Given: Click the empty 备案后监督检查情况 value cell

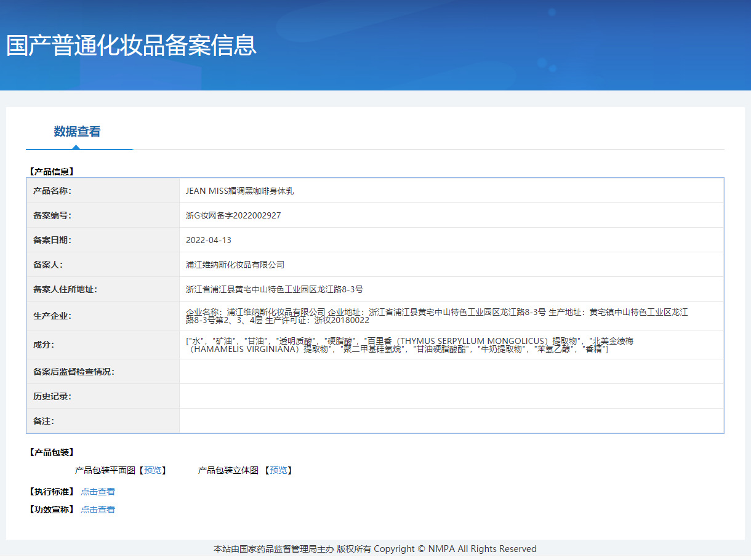Looking at the screenshot, I should tap(451, 372).
